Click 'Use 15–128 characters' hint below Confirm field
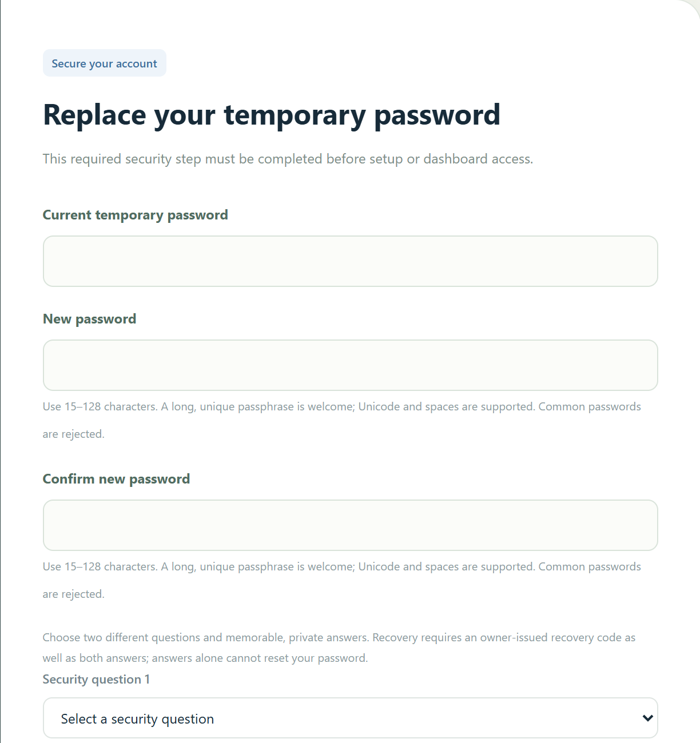The height and width of the screenshot is (743, 700). [x=100, y=567]
